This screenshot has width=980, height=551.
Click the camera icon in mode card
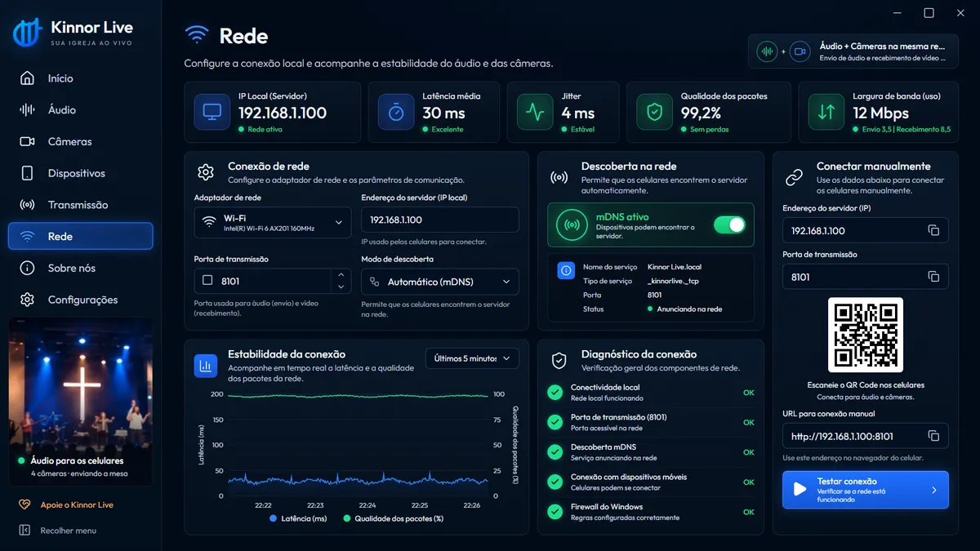coord(800,51)
